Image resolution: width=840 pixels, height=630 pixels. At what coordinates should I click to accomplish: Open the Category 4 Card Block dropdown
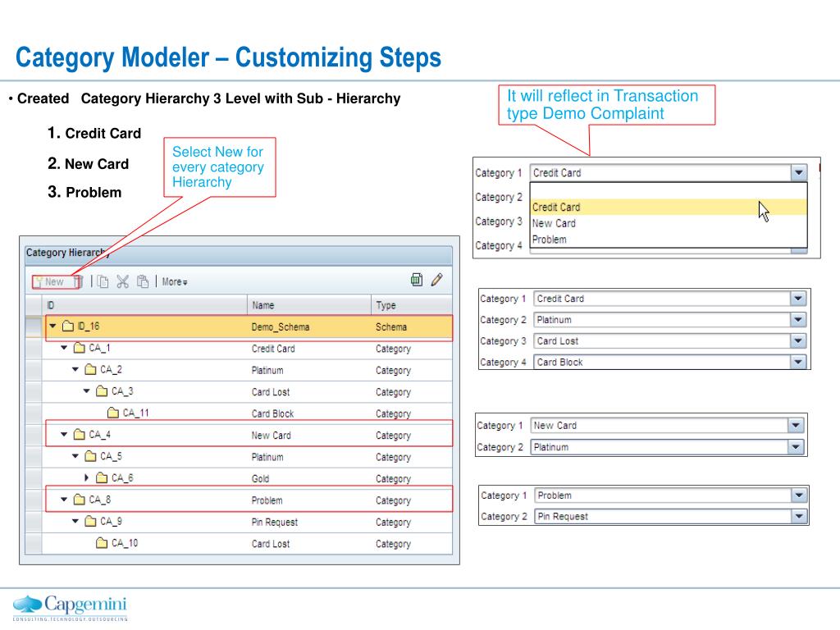(x=798, y=362)
